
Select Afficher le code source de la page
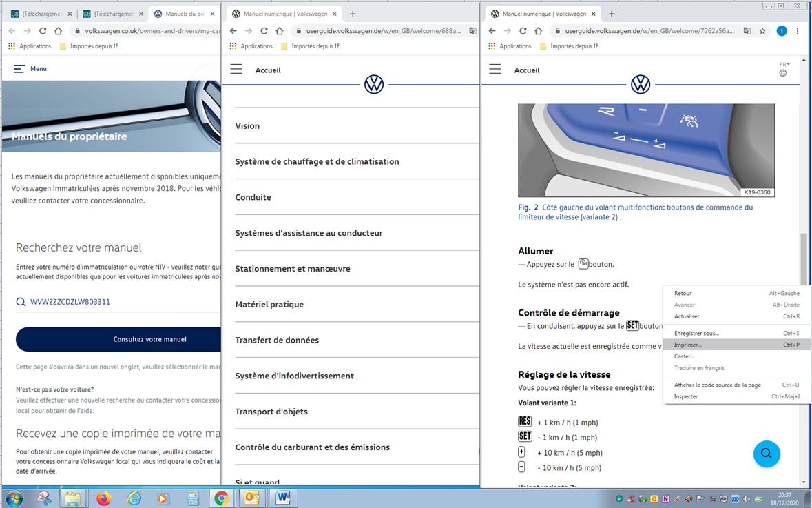click(737, 385)
